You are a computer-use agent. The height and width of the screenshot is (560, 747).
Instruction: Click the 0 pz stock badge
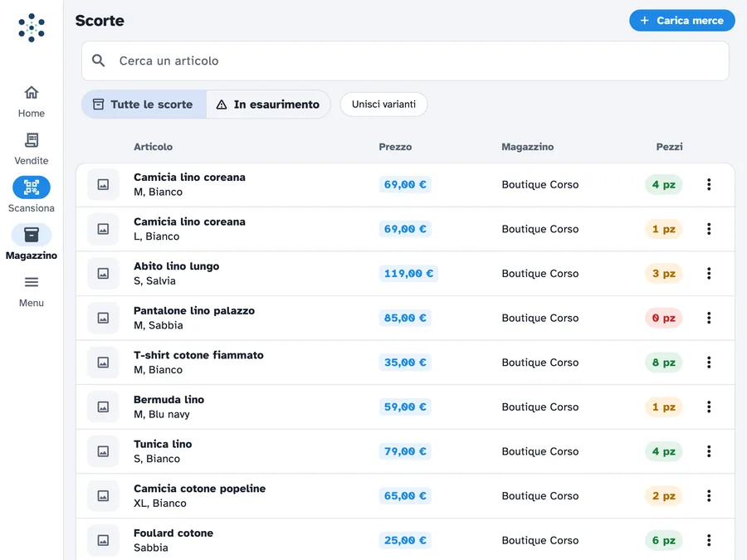pyautogui.click(x=664, y=318)
